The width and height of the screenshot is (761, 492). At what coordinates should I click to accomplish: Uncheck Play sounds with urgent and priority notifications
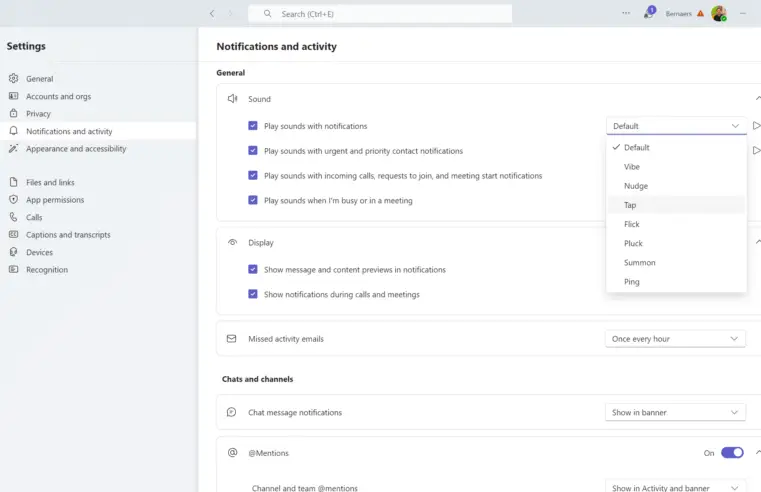click(x=253, y=150)
